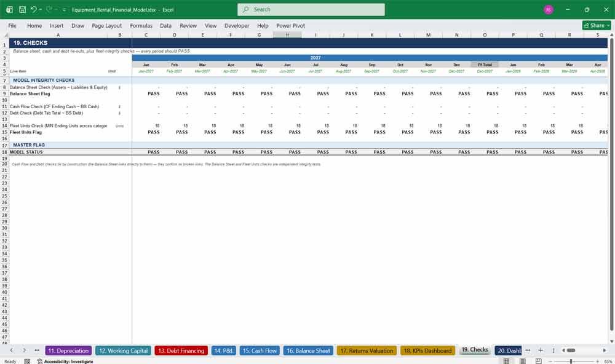Select row 18 header

(4, 152)
